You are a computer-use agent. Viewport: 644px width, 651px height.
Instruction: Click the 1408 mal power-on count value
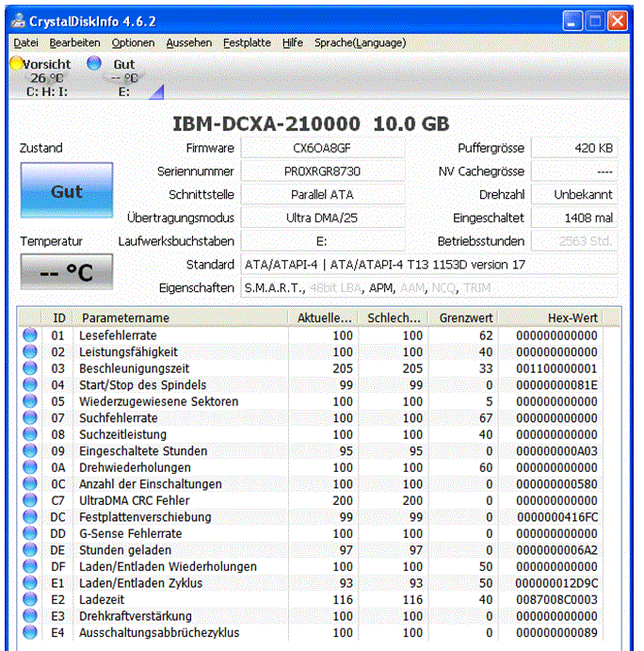(574, 218)
